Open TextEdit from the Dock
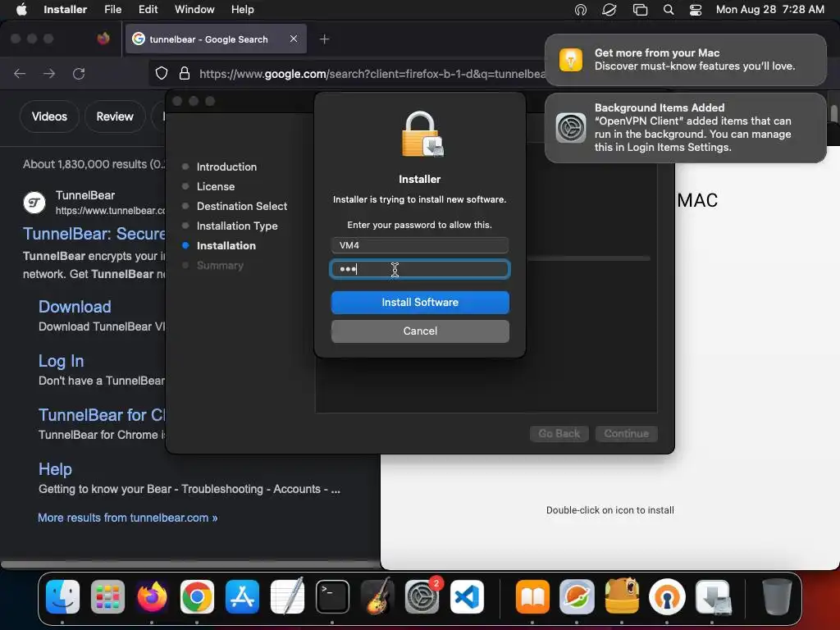 coord(287,596)
